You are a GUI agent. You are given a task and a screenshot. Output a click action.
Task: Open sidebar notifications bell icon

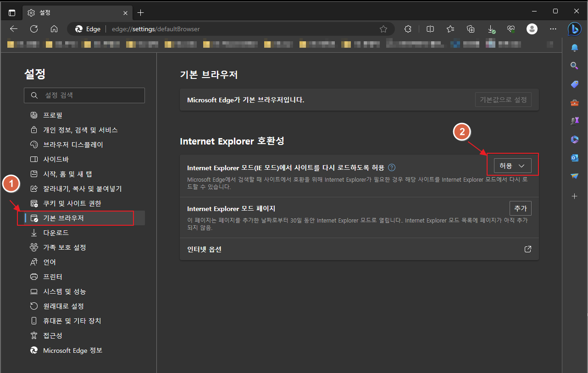574,48
